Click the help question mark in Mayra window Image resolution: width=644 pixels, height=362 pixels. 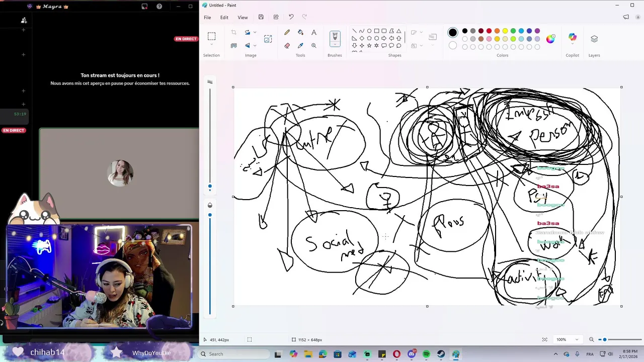[x=159, y=6]
